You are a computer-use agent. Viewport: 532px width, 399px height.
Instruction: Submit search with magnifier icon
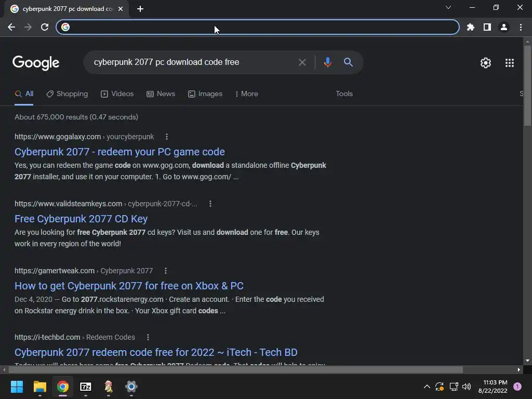pyautogui.click(x=348, y=62)
